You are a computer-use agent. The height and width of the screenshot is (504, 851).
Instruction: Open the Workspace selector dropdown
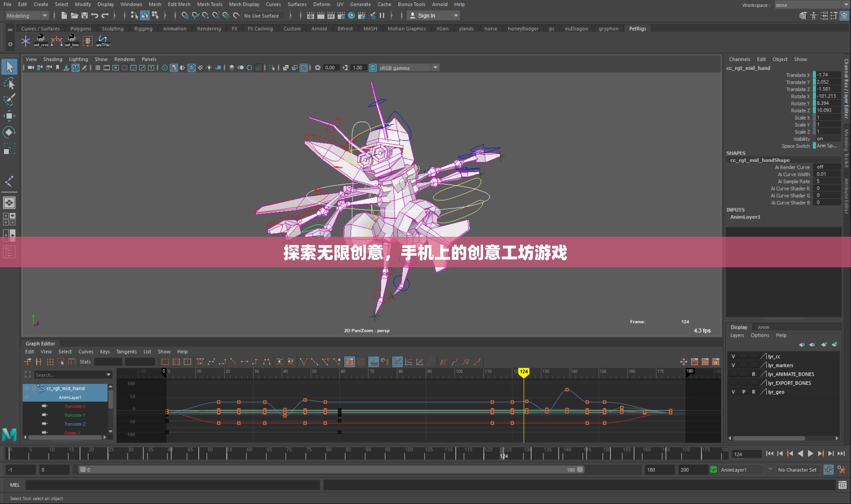click(x=812, y=5)
